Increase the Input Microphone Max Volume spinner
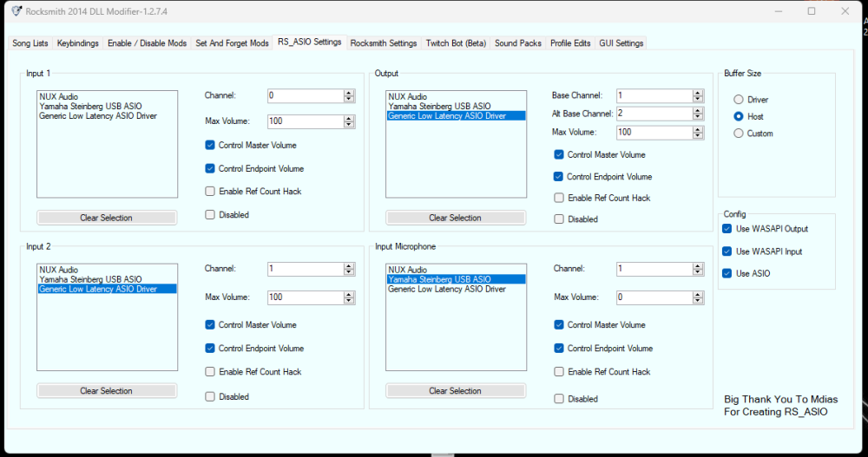868x457 pixels. (x=698, y=294)
